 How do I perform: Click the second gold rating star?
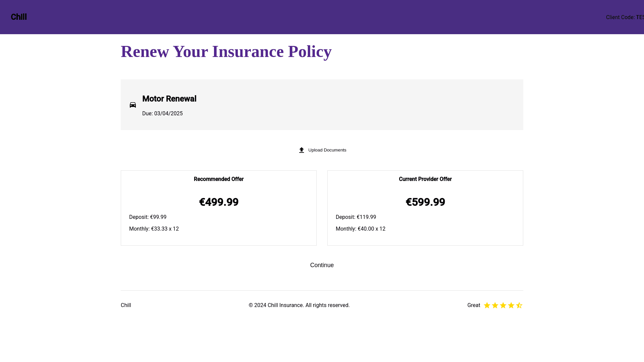(495, 305)
